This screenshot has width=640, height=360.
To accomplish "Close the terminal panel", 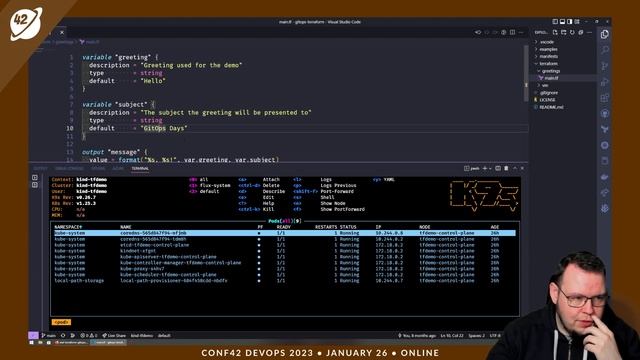I will tap(522, 168).
